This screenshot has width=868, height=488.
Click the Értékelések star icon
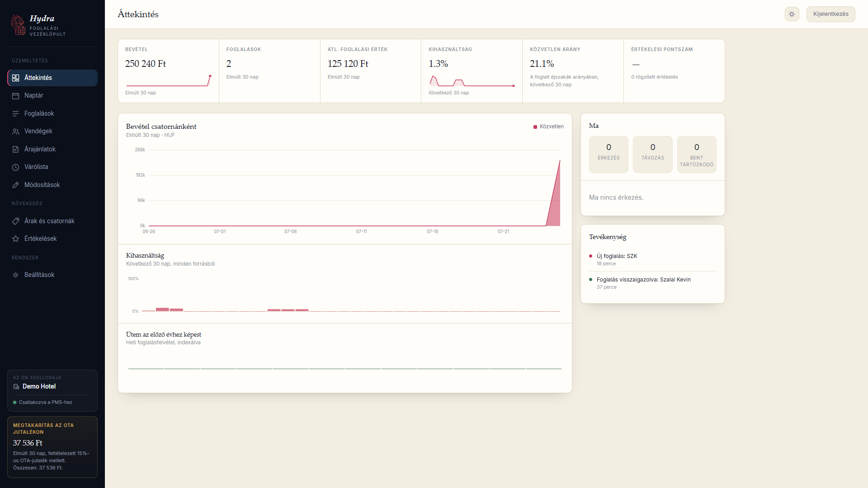click(x=15, y=239)
